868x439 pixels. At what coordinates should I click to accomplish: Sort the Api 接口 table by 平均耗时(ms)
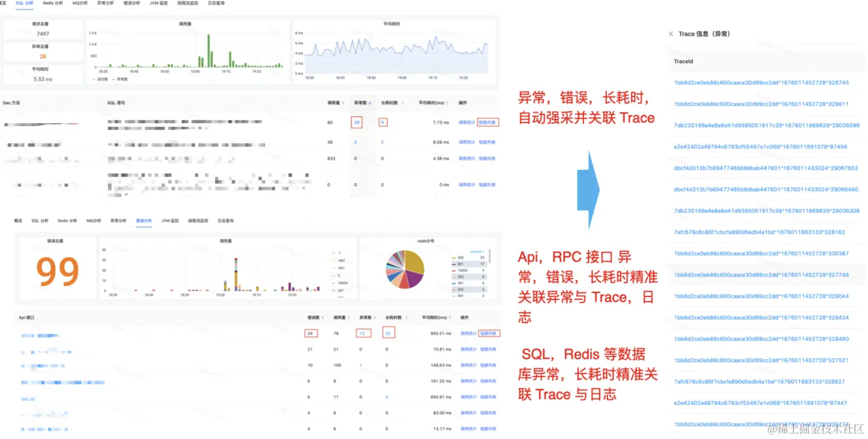(437, 317)
